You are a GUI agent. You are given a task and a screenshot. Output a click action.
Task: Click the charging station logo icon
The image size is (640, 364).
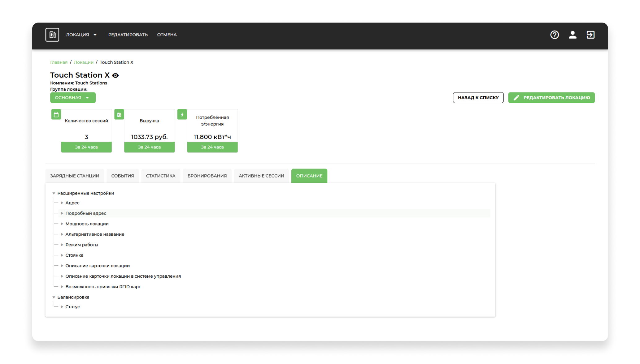click(x=52, y=35)
